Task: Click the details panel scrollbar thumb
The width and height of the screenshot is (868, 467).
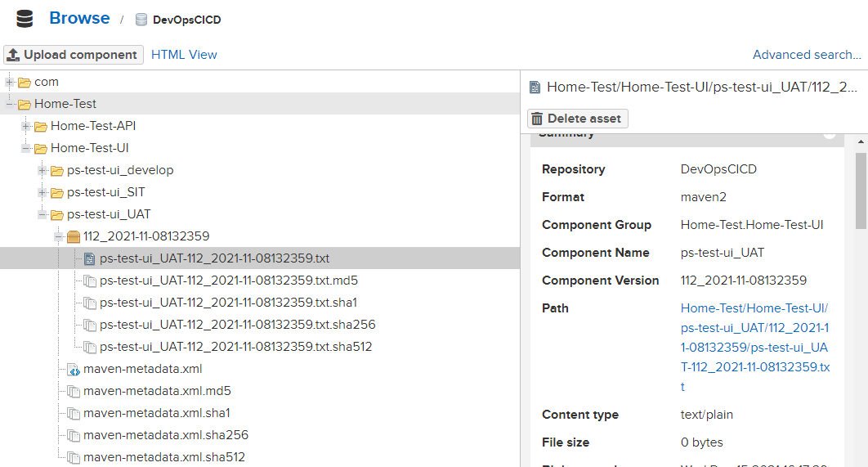Action: coord(861,191)
